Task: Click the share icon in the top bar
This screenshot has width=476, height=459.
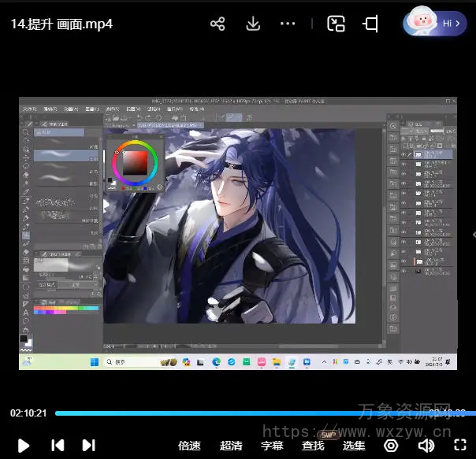Action: tap(218, 24)
